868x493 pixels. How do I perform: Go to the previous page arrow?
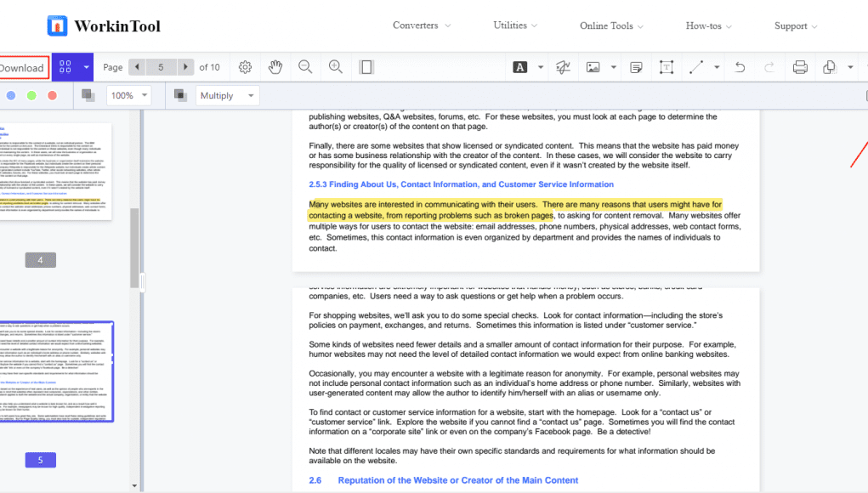coord(137,67)
